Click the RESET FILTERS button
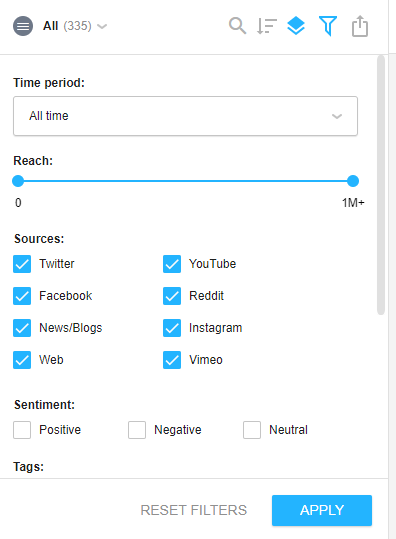The height and width of the screenshot is (539, 396). point(194,510)
